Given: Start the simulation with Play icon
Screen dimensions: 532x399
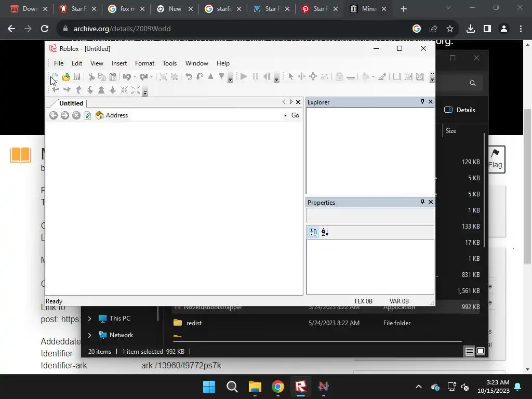Looking at the screenshot, I should pos(244,76).
